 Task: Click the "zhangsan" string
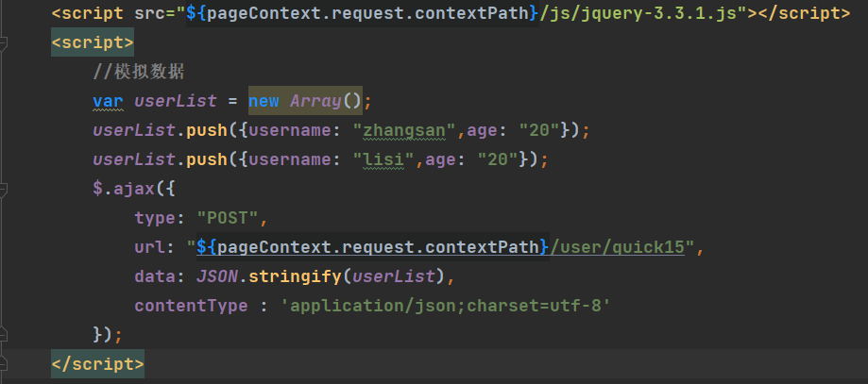click(x=403, y=130)
